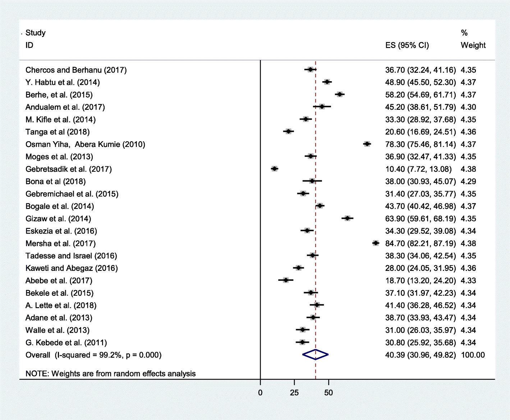Click "Mersha et al. (2017)" study name

pos(60,244)
